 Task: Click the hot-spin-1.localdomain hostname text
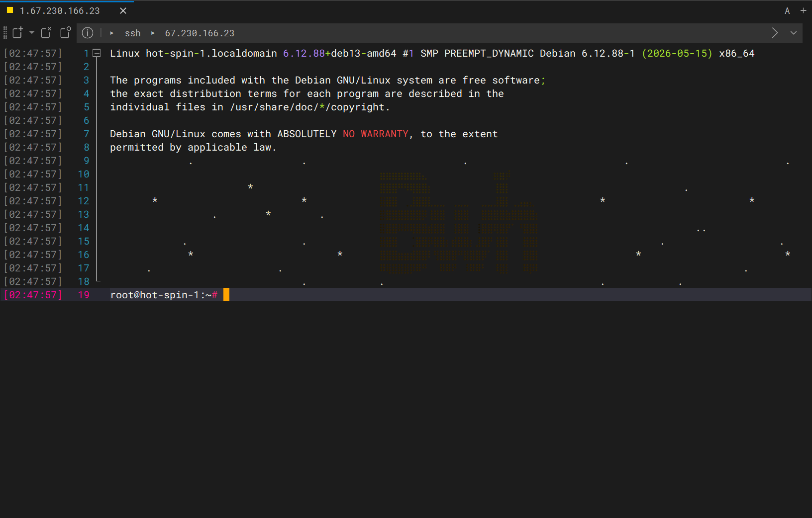(211, 53)
